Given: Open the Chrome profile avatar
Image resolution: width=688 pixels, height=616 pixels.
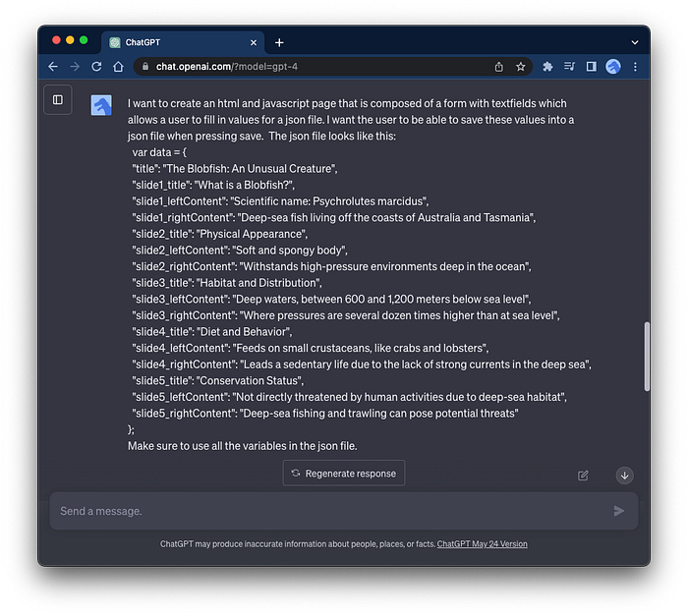Looking at the screenshot, I should [x=613, y=67].
